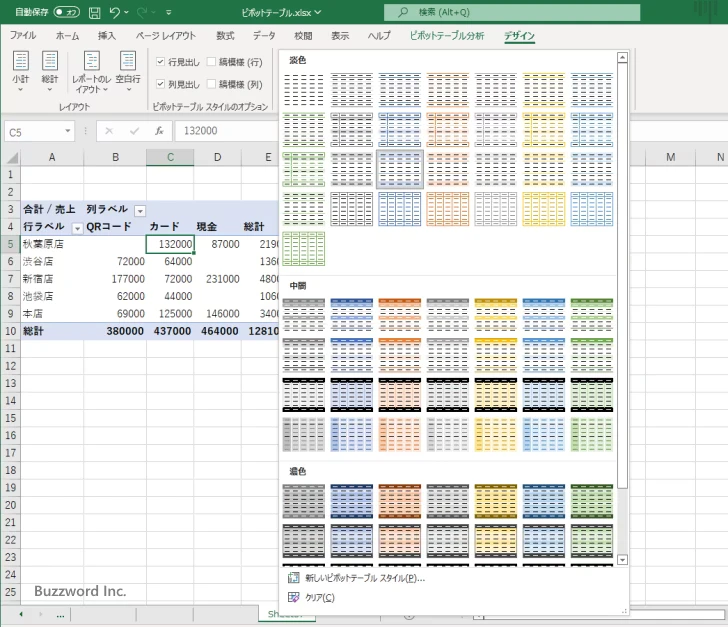Switch to the Home (ホーム) tab
This screenshot has width=728, height=627.
click(x=67, y=36)
